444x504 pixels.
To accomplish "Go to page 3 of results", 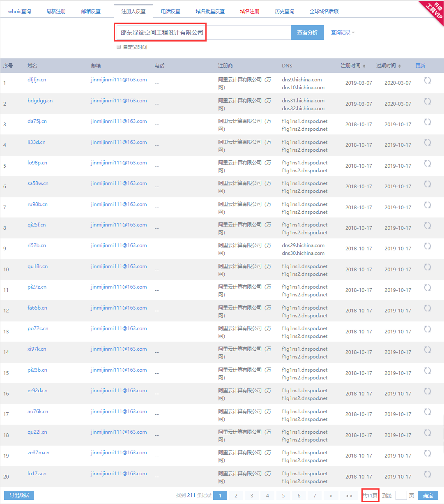I will [x=251, y=495].
